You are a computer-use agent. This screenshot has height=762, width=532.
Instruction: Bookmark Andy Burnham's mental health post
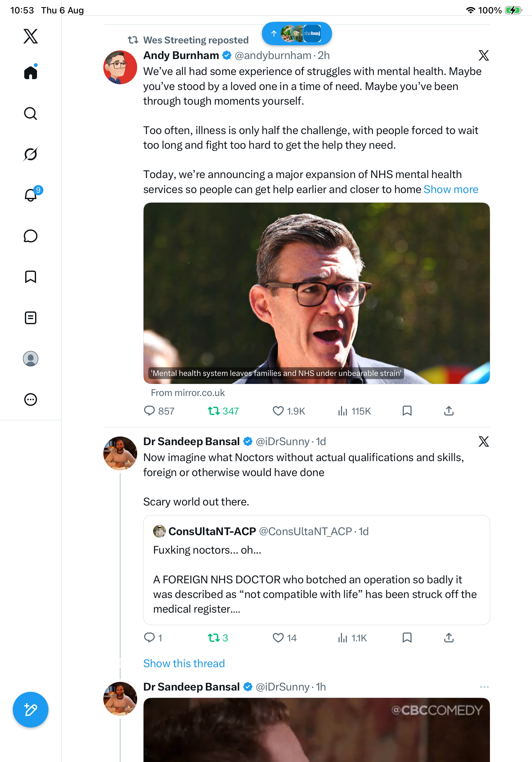407,411
